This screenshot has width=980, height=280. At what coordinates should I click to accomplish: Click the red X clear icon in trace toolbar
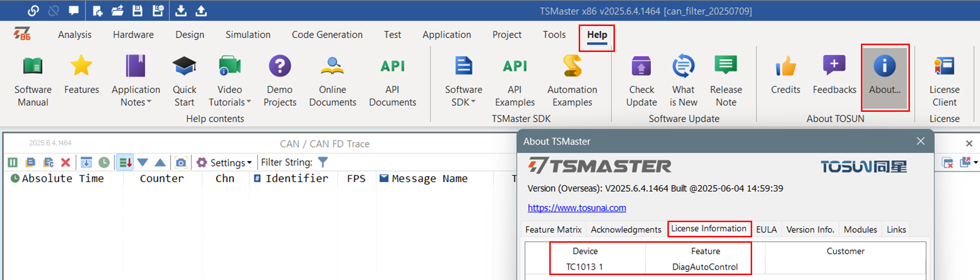tap(66, 162)
